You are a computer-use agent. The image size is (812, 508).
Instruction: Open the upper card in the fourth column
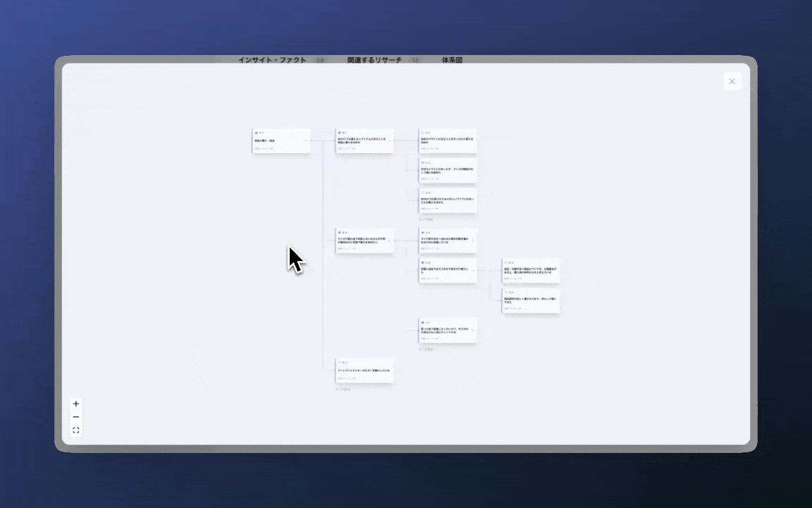click(531, 270)
